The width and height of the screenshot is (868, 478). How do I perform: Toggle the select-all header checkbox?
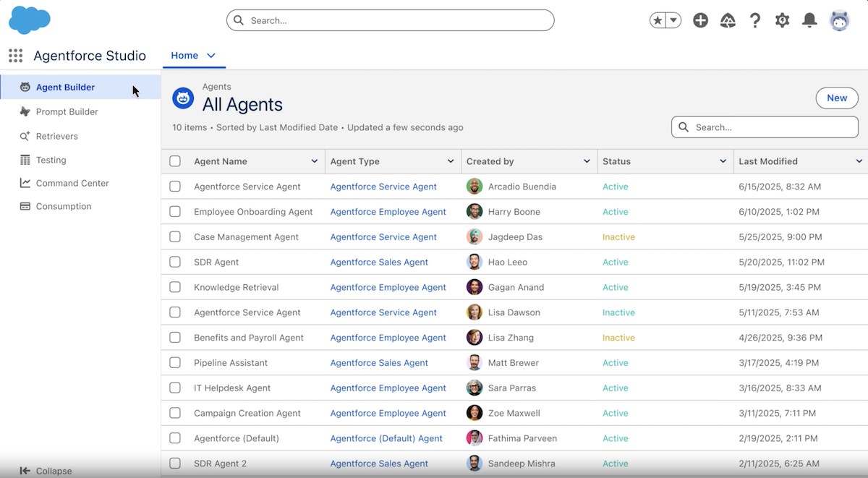[175, 161]
